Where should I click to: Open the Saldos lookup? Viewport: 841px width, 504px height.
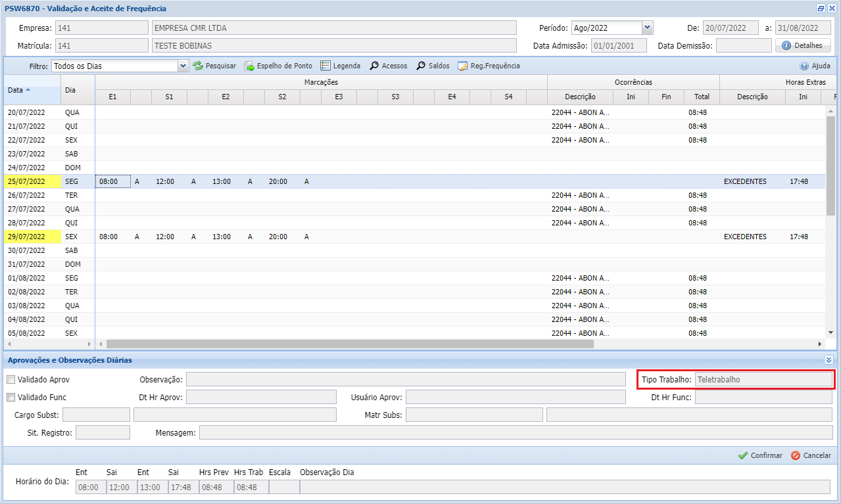coord(433,66)
